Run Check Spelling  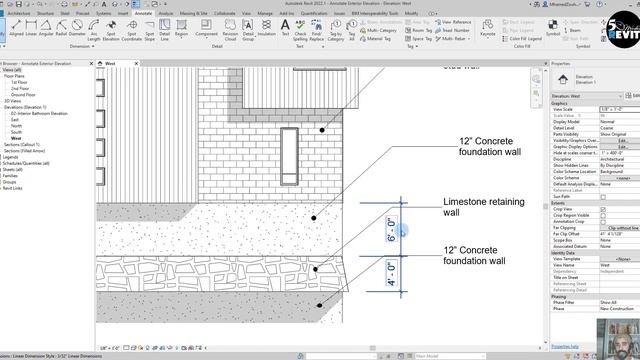point(300,30)
